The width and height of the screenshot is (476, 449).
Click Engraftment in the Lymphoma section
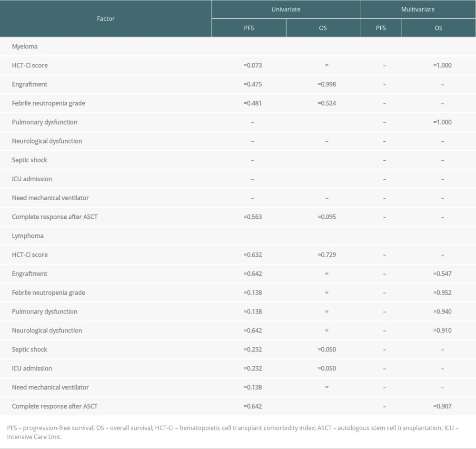click(x=30, y=273)
